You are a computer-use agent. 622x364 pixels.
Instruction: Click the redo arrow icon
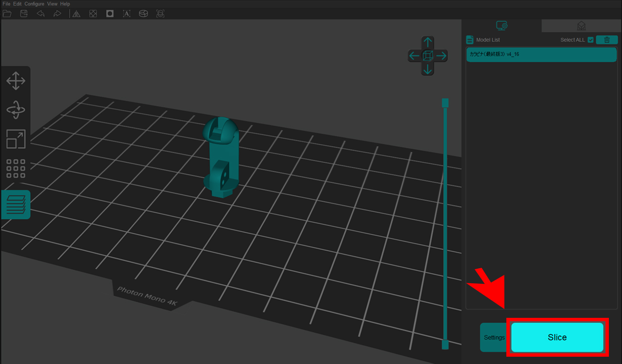click(x=57, y=14)
